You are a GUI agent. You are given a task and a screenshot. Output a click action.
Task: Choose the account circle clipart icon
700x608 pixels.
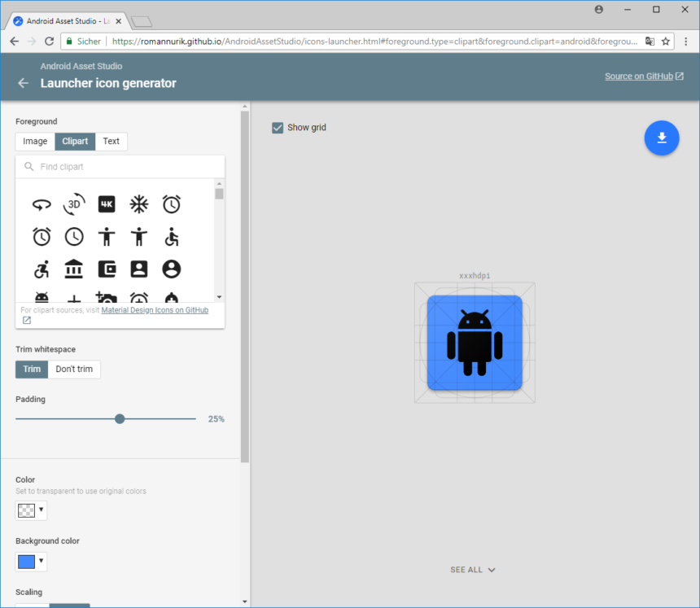[172, 269]
